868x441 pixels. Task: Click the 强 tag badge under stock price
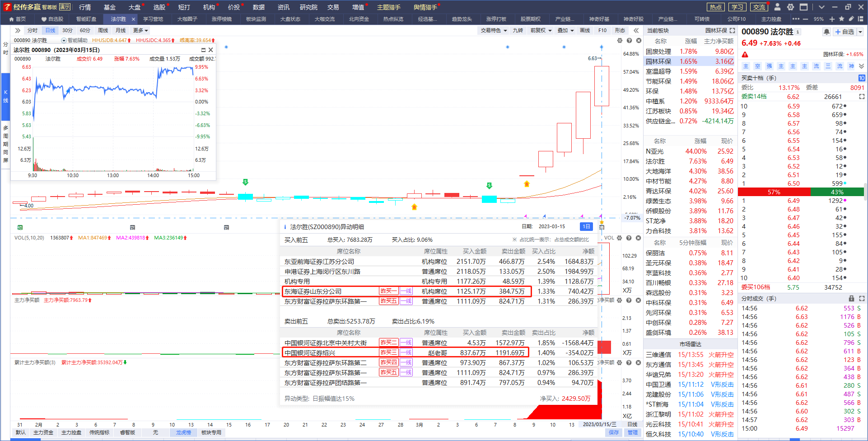770,66
